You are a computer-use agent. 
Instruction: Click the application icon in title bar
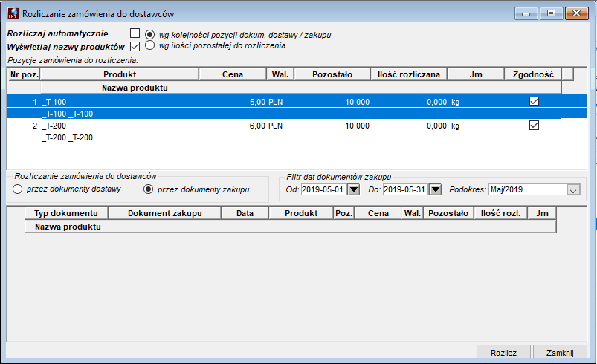[13, 13]
